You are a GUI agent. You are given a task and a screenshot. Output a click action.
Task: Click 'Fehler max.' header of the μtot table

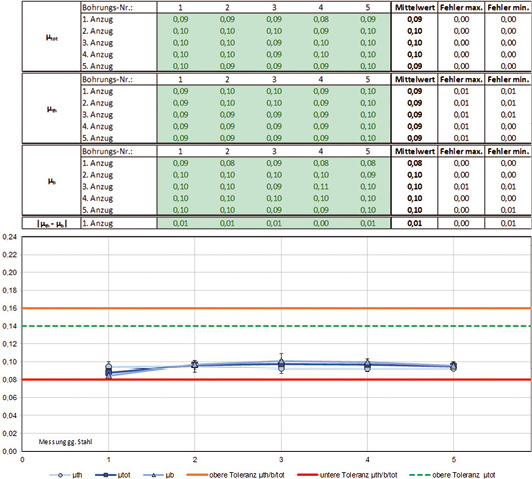(x=461, y=7)
